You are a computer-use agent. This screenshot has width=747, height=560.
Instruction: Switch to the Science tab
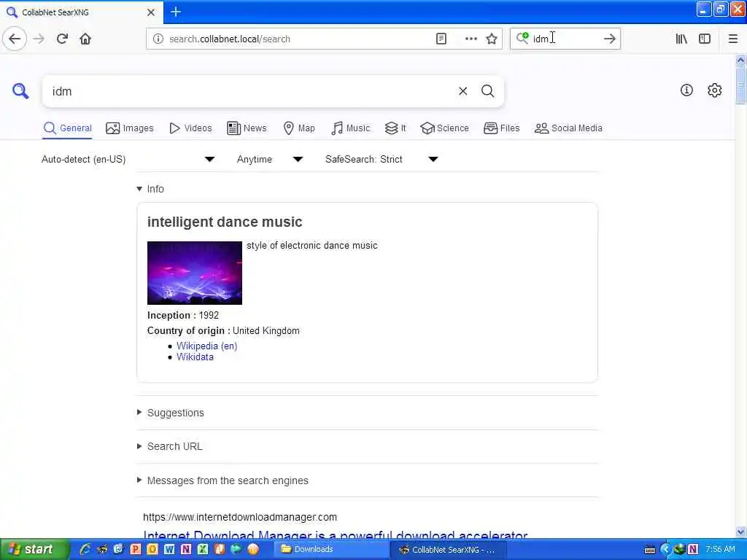(444, 128)
